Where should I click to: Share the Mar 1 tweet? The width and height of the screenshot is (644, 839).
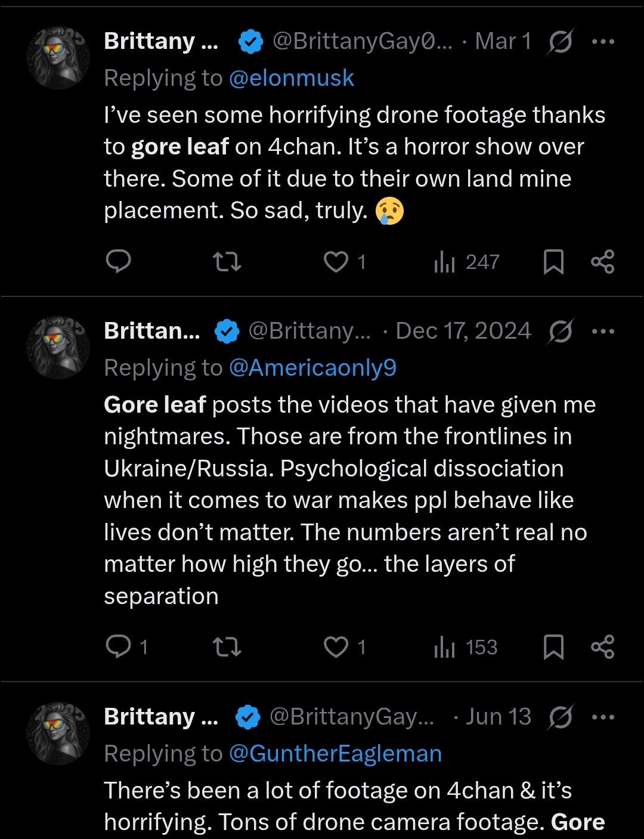(602, 262)
